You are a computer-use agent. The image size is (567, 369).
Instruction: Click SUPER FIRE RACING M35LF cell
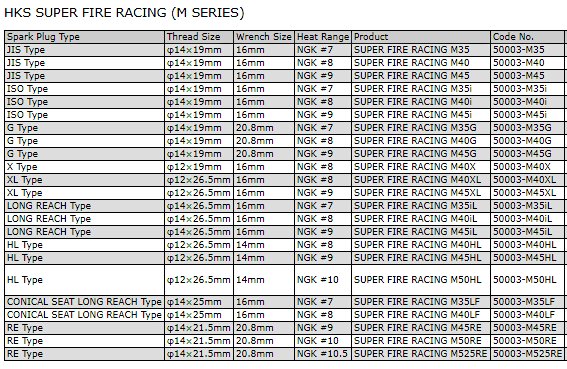coord(421,302)
